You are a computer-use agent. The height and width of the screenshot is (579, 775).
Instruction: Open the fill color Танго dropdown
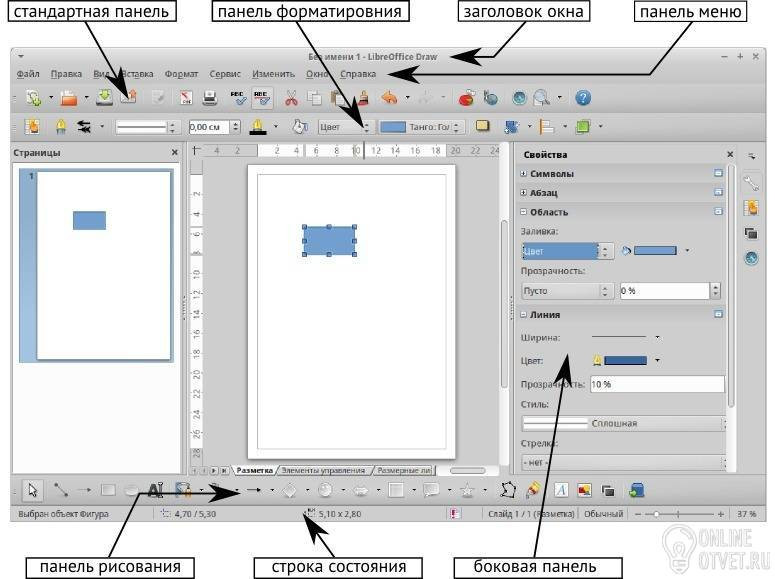click(x=421, y=127)
